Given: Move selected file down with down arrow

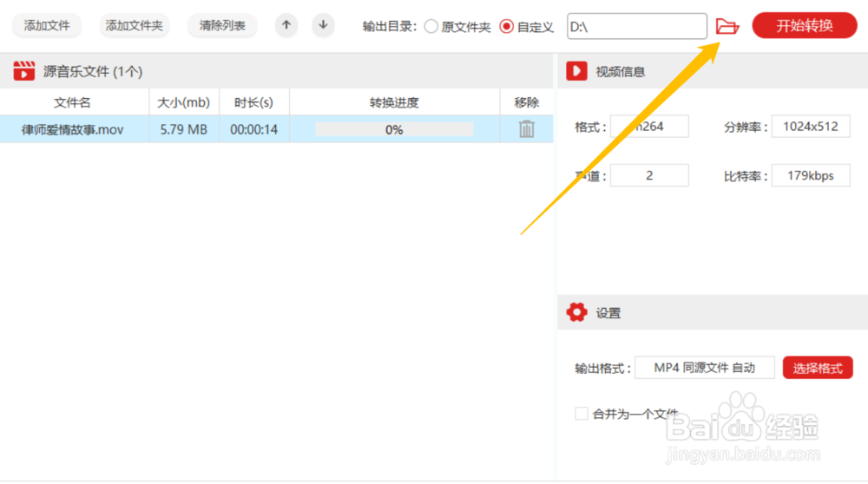Looking at the screenshot, I should 323,25.
